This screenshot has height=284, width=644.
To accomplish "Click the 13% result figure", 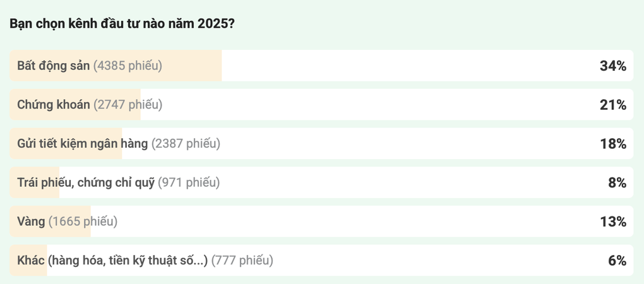I will click(x=613, y=222).
